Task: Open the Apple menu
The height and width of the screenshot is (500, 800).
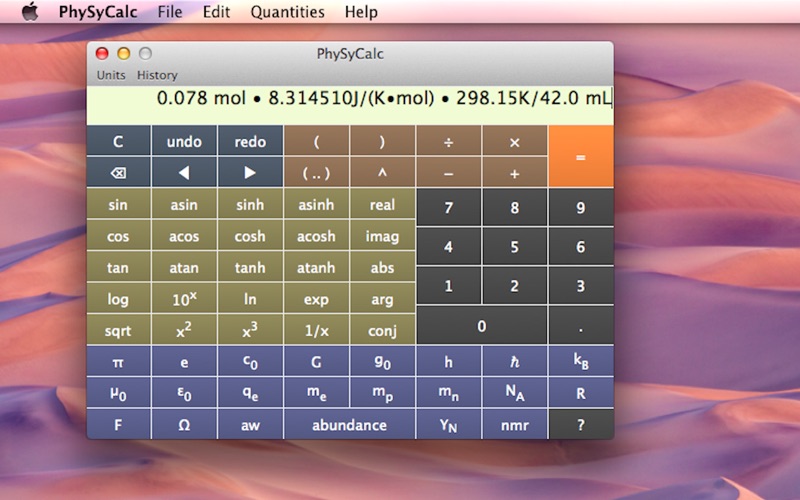Action: [x=30, y=11]
